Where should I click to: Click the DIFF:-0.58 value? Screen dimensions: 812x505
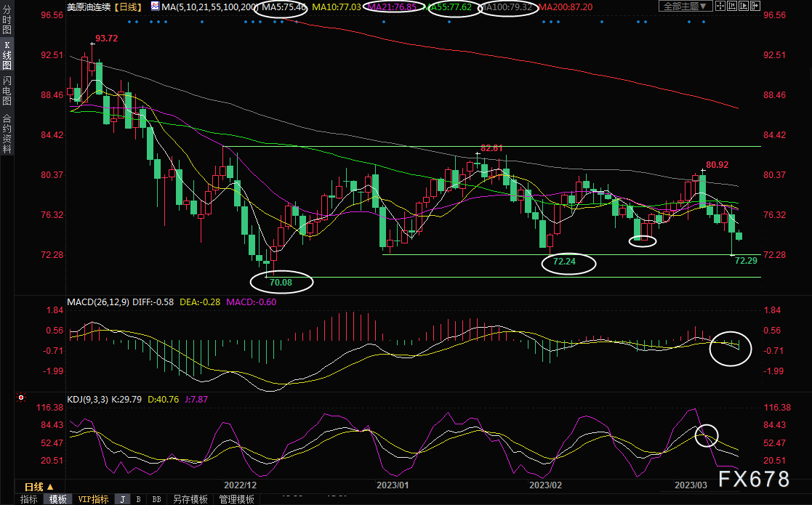pos(153,302)
